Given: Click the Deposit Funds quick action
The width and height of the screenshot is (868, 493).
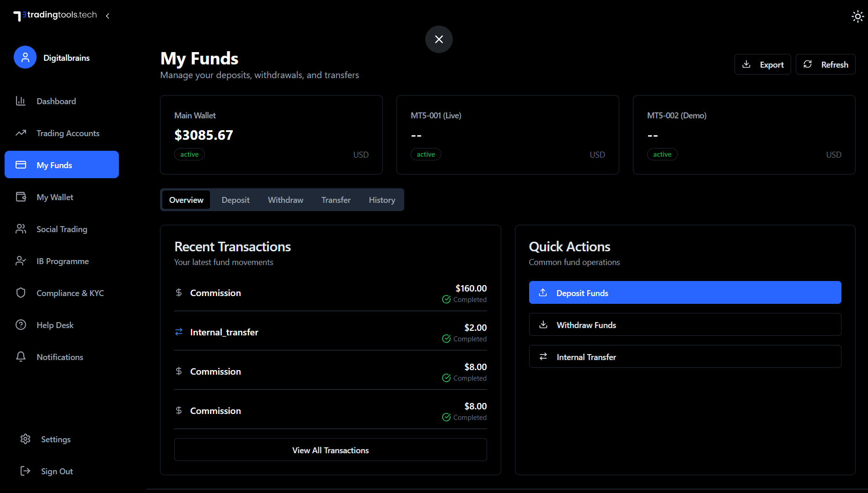Looking at the screenshot, I should 685,292.
